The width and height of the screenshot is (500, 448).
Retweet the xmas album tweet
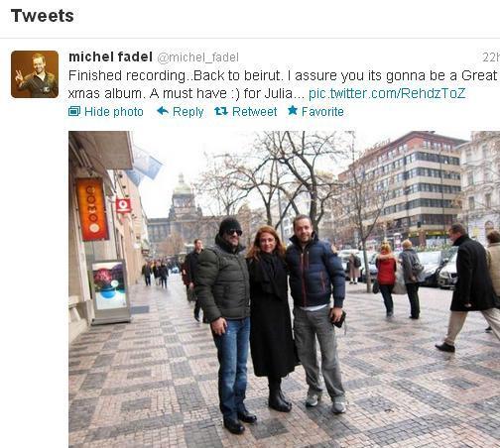coord(246,111)
